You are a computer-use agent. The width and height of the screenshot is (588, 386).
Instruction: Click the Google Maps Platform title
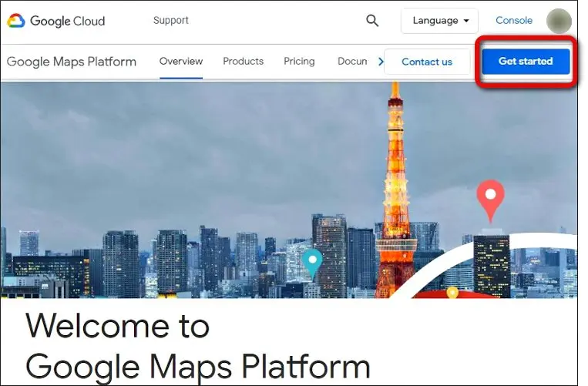click(72, 62)
